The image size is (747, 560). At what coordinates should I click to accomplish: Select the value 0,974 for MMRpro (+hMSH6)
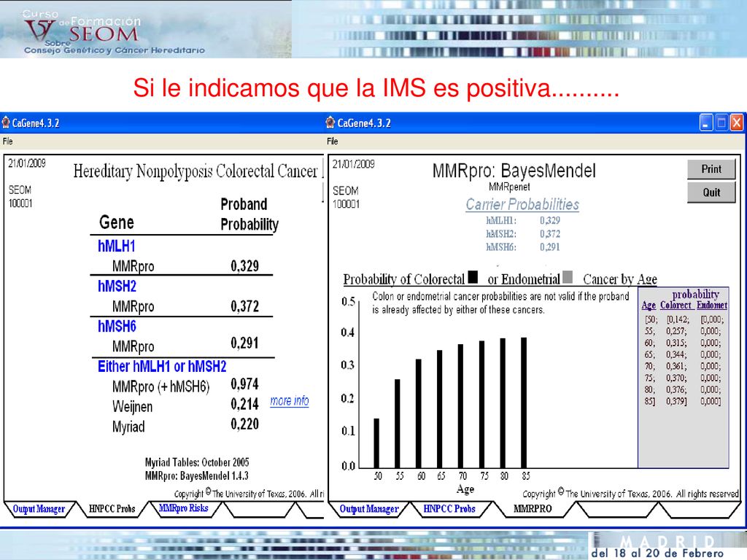(x=245, y=384)
